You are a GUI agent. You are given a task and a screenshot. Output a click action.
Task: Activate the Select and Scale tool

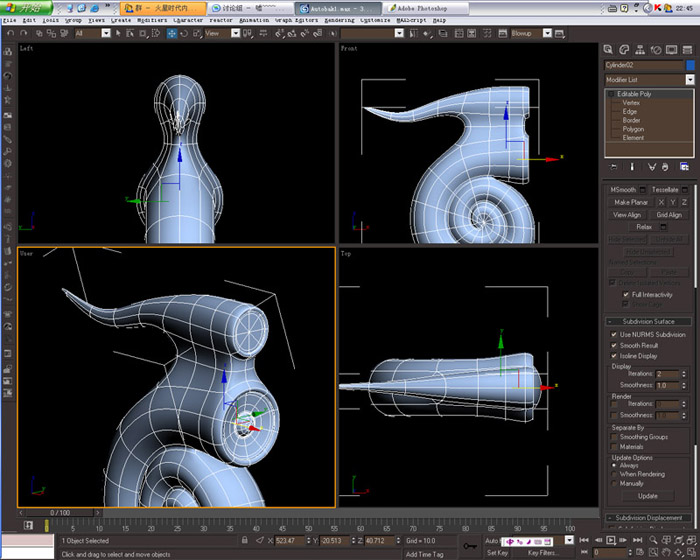point(196,33)
